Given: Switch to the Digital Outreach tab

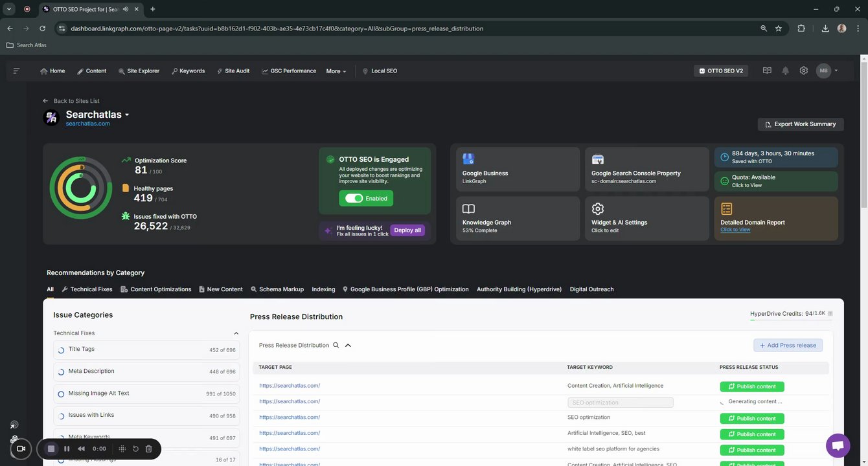Looking at the screenshot, I should point(591,289).
